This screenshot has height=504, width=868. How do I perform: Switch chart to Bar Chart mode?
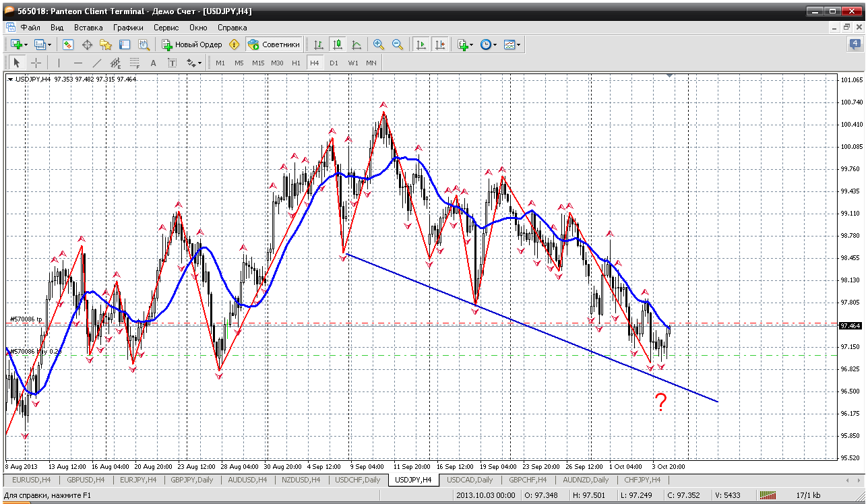tap(319, 44)
